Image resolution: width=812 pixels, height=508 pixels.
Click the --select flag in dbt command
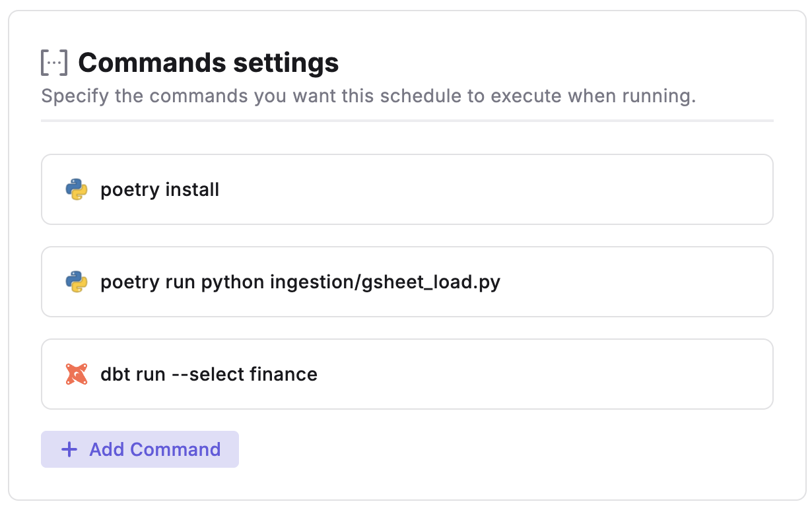click(207, 375)
